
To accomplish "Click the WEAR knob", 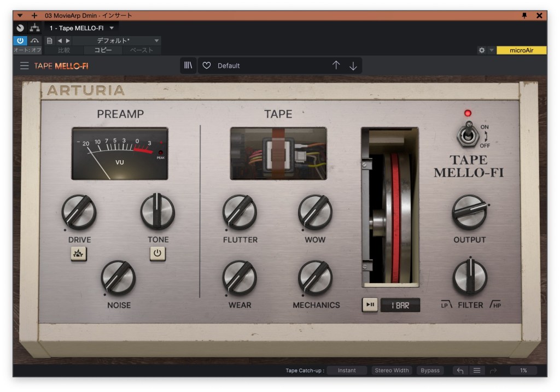I will pos(240,278).
